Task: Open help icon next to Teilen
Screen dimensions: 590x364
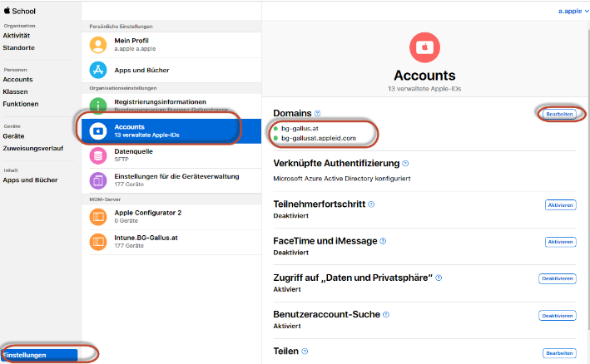Action: click(305, 352)
